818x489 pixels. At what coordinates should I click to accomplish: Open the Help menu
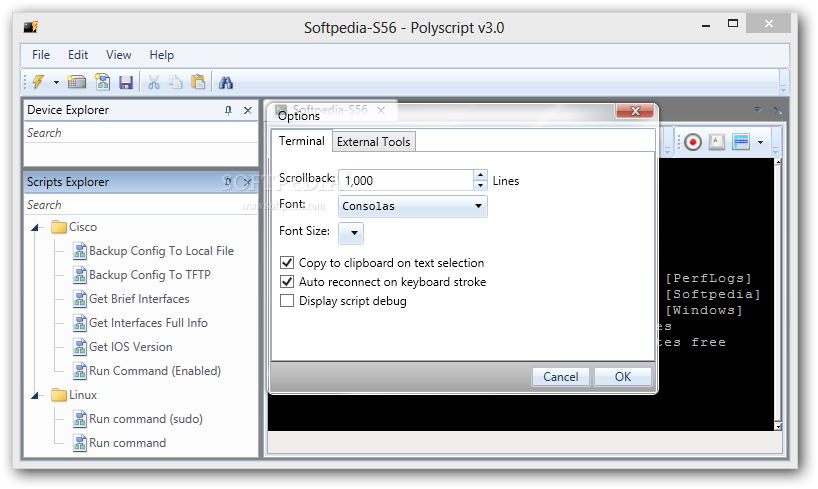coord(162,55)
